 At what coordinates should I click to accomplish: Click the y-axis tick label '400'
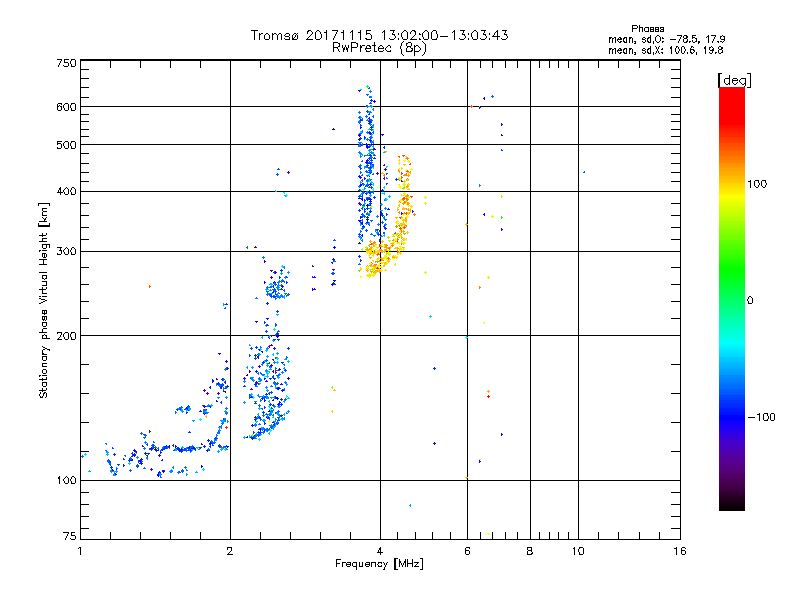click(67, 192)
